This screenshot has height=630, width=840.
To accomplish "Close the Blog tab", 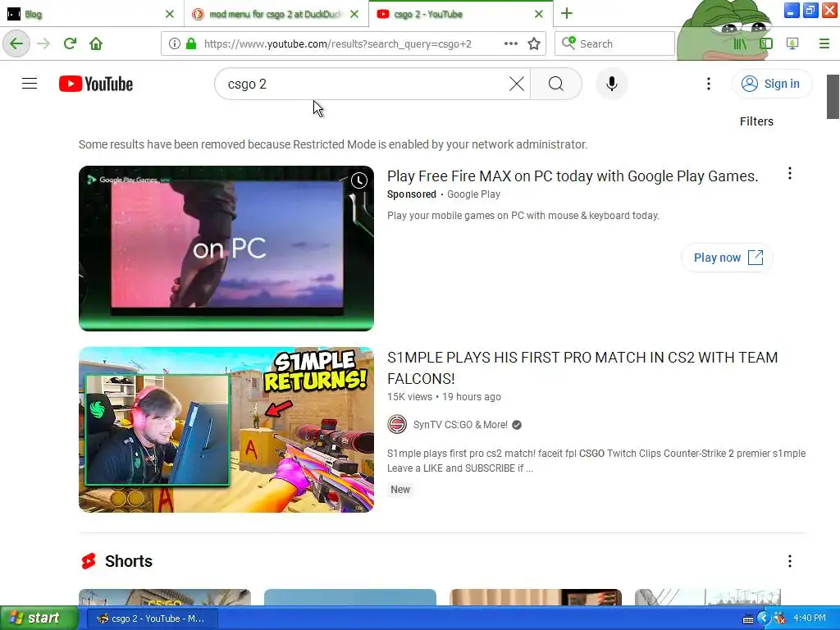I will pos(170,14).
